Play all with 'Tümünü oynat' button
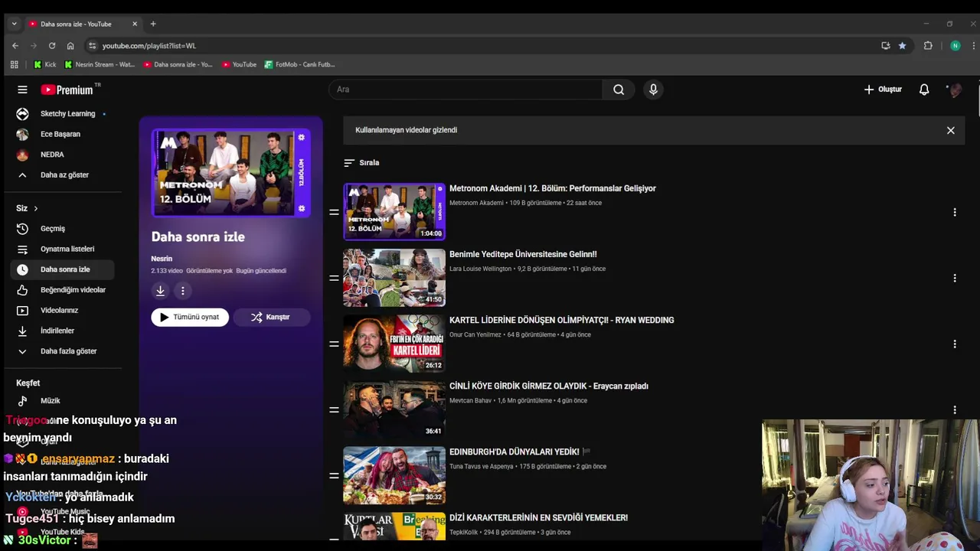The width and height of the screenshot is (980, 551). point(190,317)
